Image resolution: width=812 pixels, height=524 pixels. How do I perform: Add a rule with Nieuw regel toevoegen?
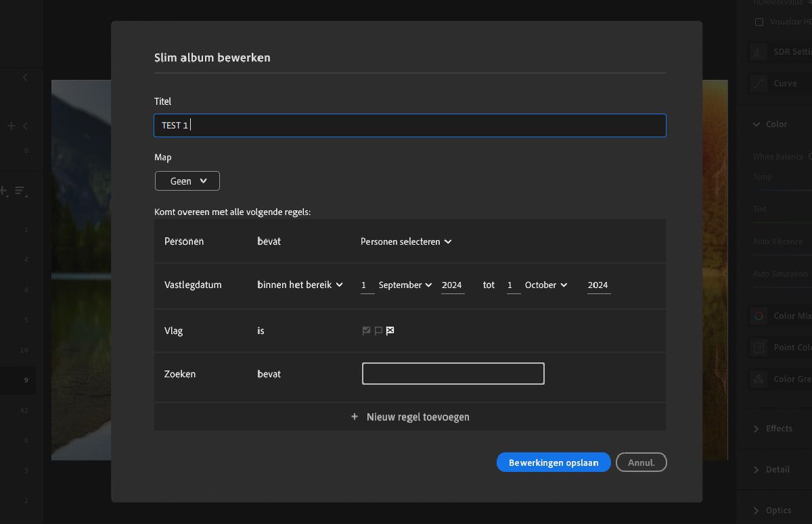click(409, 416)
